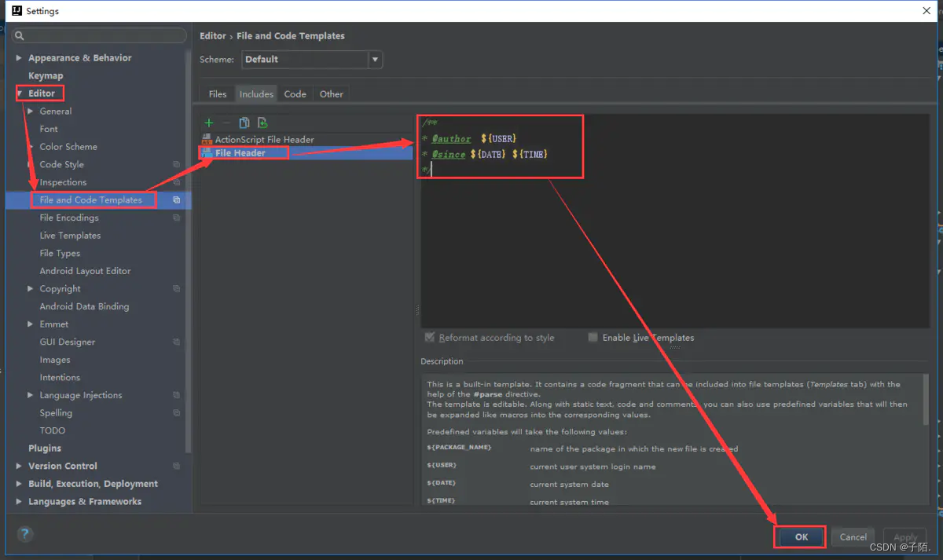Click the help question mark icon
Screen dimensions: 943x560
(25, 535)
